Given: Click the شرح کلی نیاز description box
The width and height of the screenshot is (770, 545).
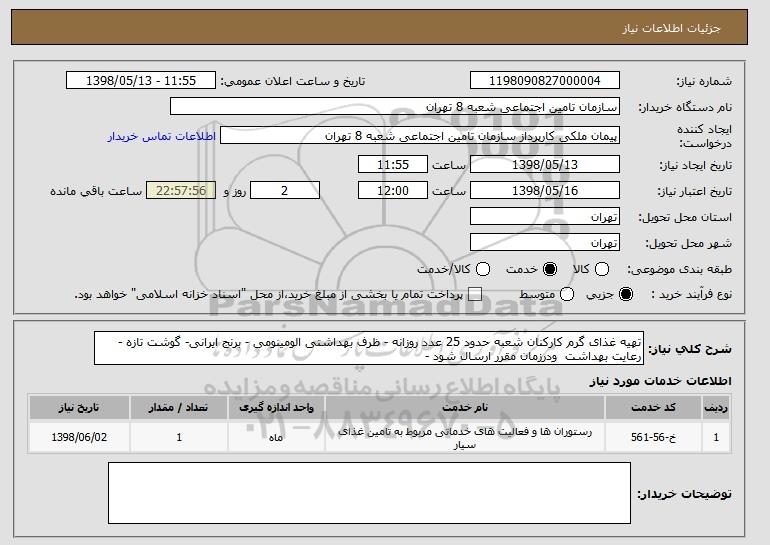Looking at the screenshot, I should [369, 349].
